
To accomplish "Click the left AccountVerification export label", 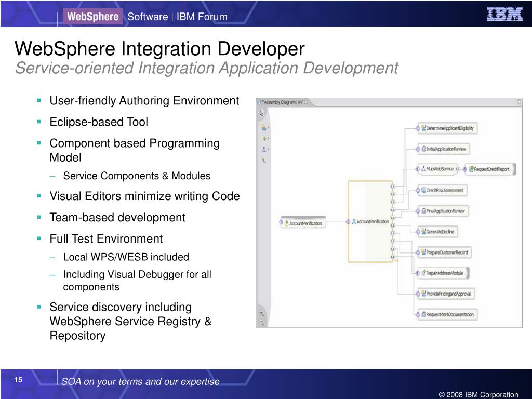I will [305, 223].
